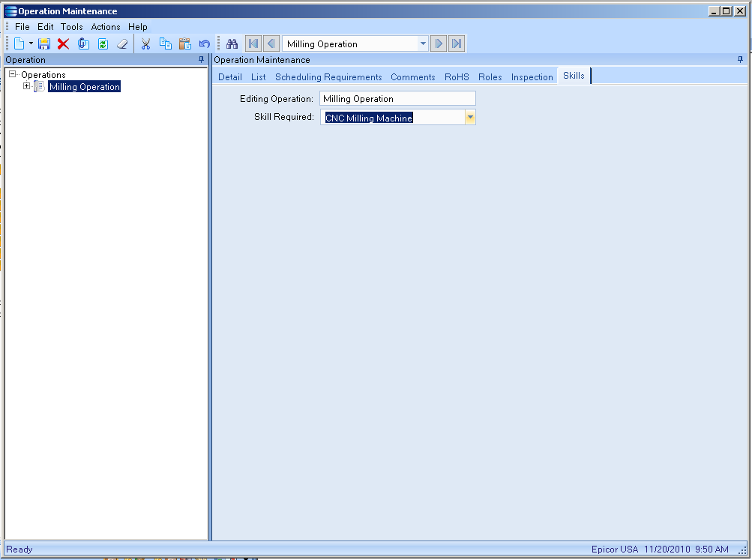Expand the Milling Operation tree node
This screenshot has height=560, width=752.
(27, 86)
